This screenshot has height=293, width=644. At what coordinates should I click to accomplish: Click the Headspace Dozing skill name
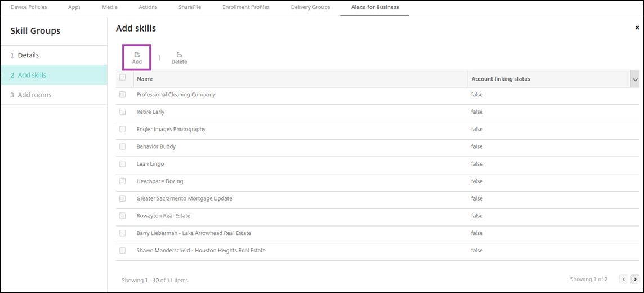pyautogui.click(x=160, y=181)
